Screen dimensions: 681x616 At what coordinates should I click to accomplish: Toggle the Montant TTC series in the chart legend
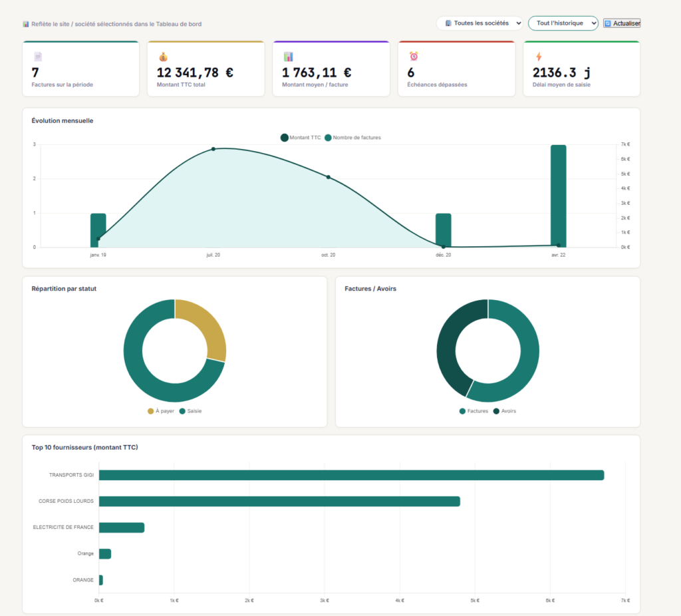tap(301, 138)
